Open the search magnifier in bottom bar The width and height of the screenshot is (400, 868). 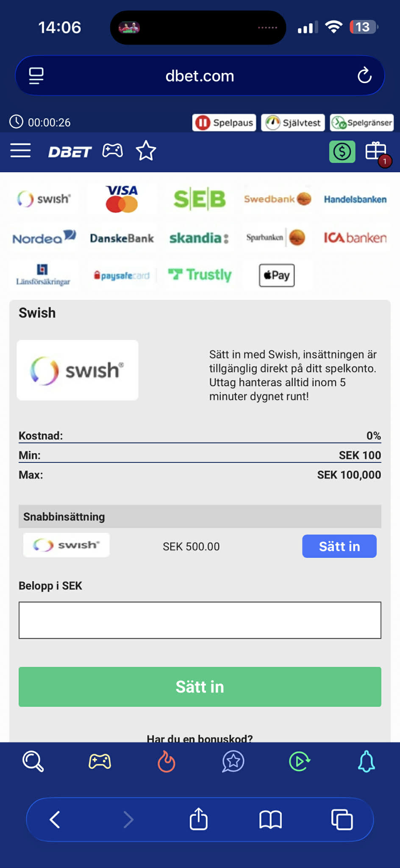(33, 762)
